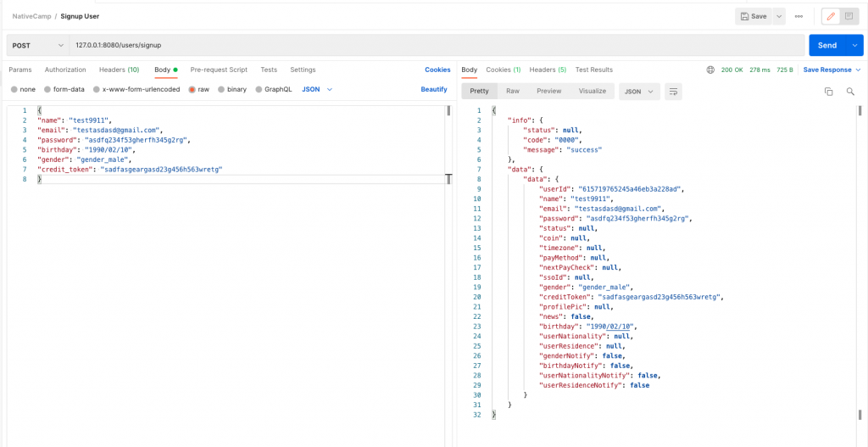Screen dimensions: 868x447
Task: Select the request Body tab
Action: click(x=165, y=70)
